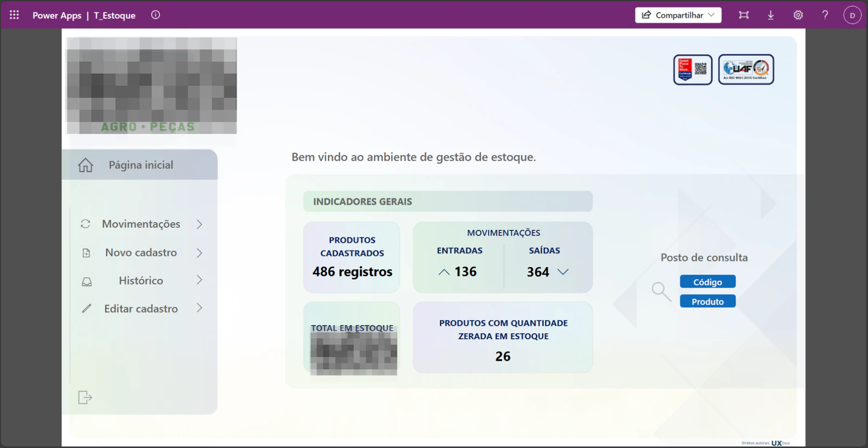Click the T_Estoque app title
Viewport: 868px width, 448px height.
(114, 15)
